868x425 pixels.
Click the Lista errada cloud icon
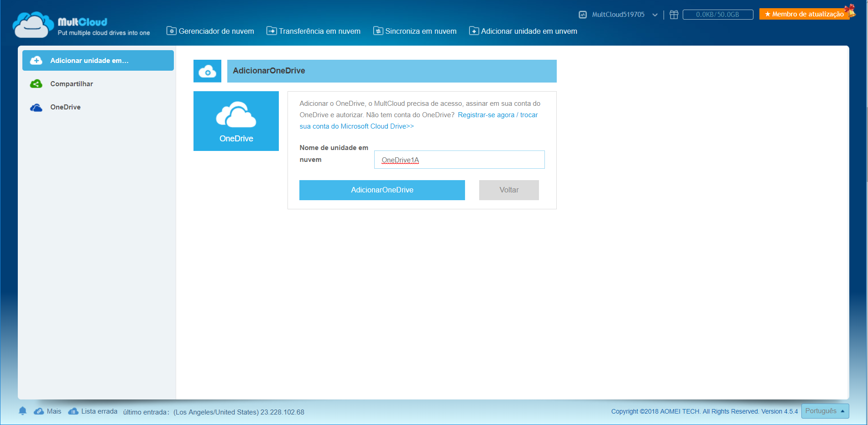pos(73,411)
